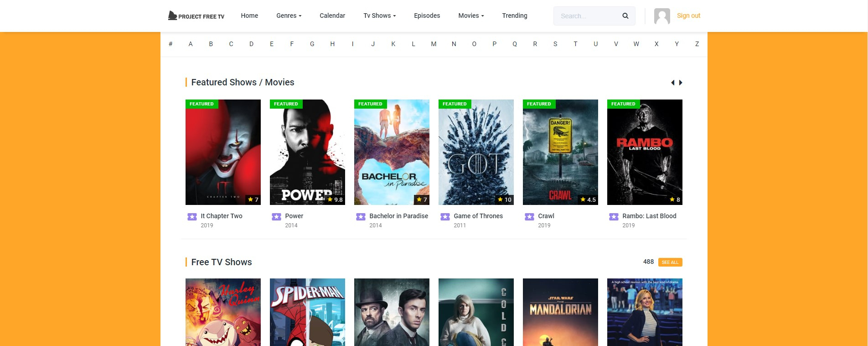Click FEATURED badge on Rambo poster

(x=623, y=104)
